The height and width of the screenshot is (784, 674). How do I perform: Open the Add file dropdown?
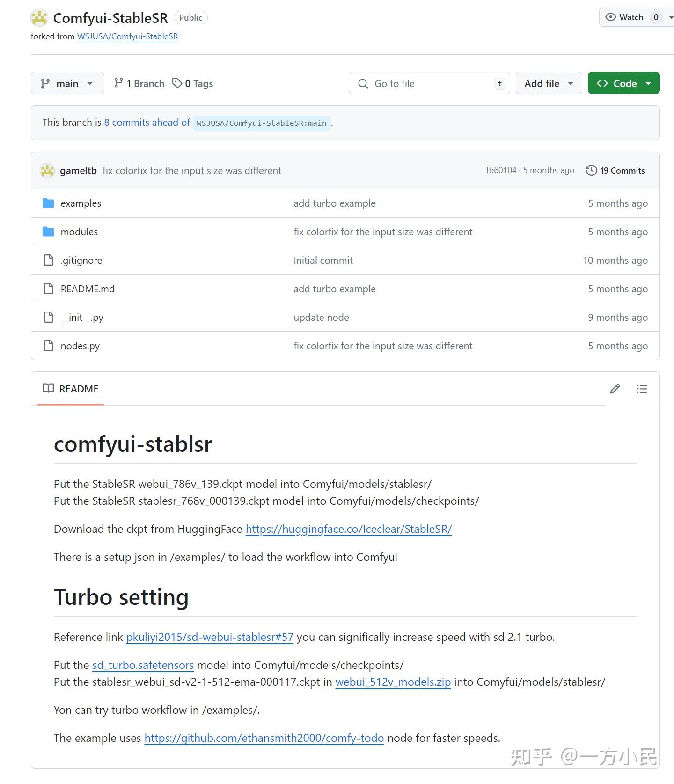549,83
